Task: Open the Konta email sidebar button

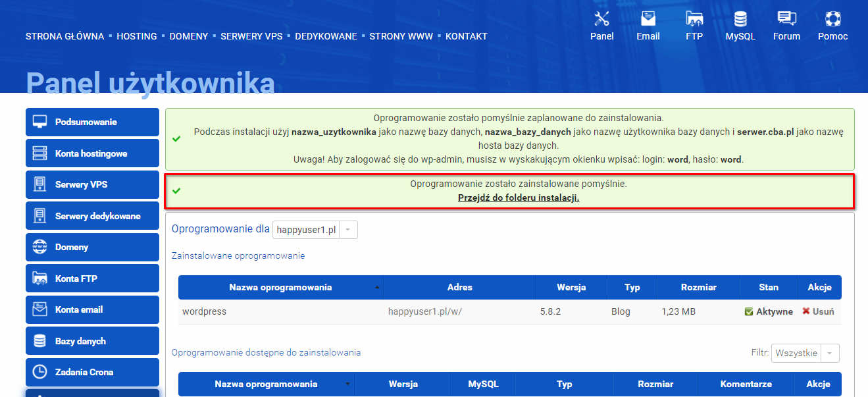Action: (93, 309)
